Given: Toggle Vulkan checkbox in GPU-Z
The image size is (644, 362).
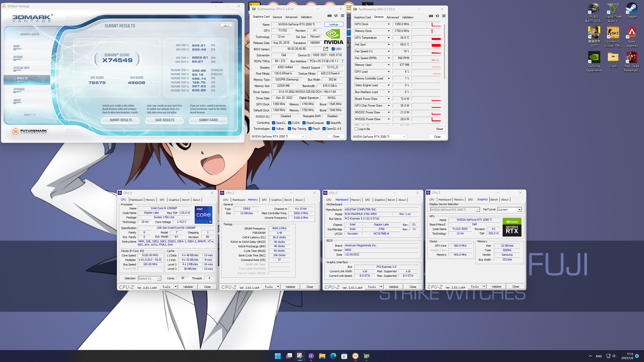Looking at the screenshot, I should [273, 129].
